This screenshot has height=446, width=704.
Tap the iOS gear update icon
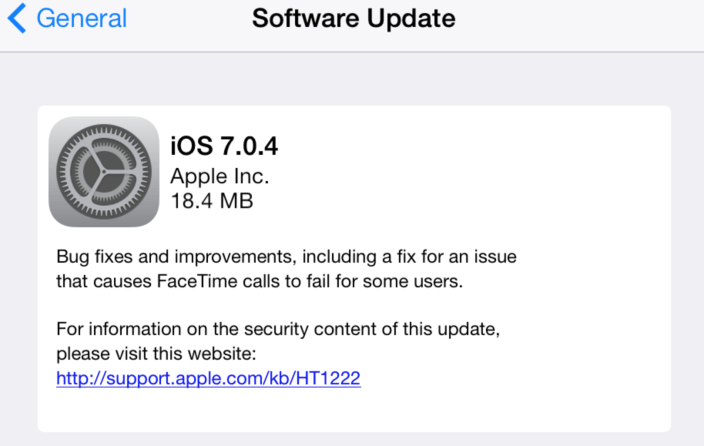click(x=103, y=171)
